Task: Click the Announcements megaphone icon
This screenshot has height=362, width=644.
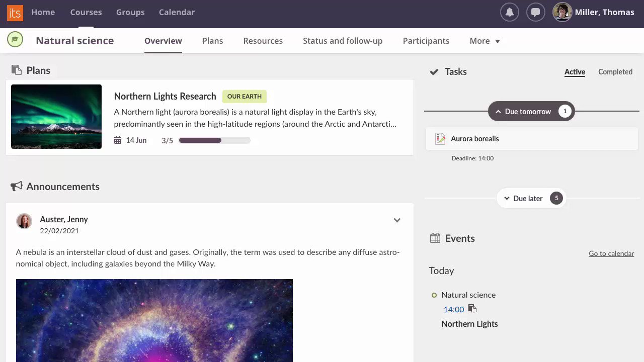Action: tap(17, 186)
